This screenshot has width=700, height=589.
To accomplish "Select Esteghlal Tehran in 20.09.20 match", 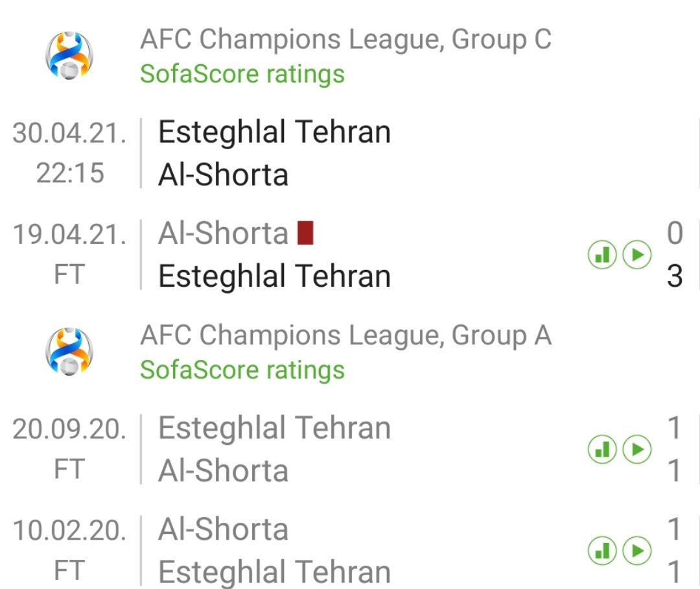I will coord(275,427).
